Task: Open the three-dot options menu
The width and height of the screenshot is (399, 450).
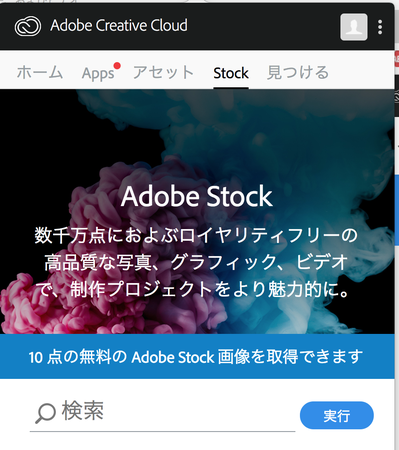Action: point(380,27)
